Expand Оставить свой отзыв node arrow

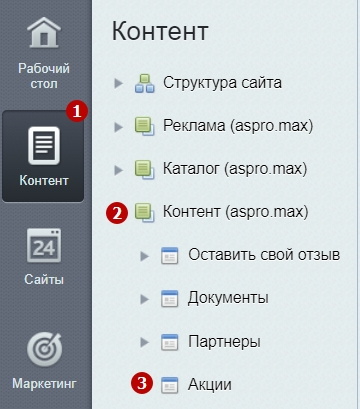coord(144,256)
